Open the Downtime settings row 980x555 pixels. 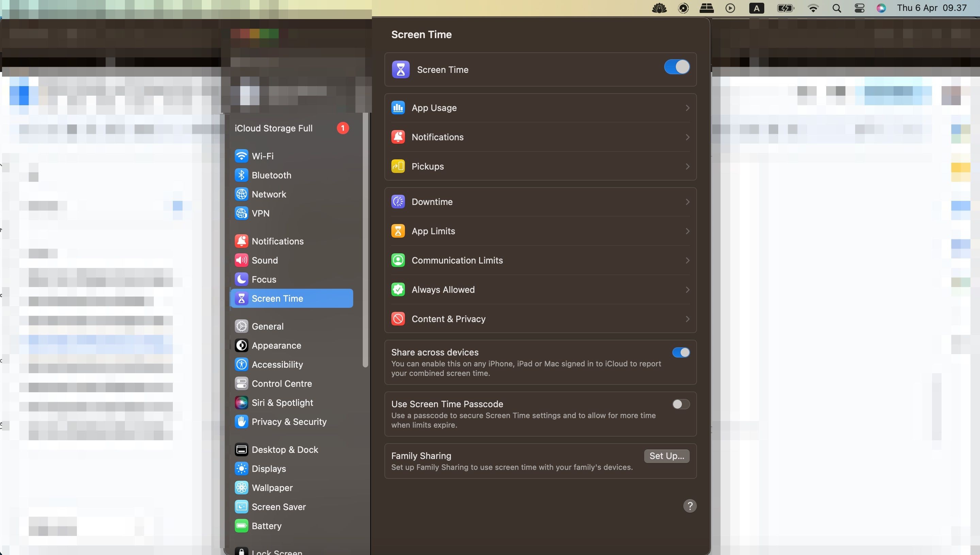pos(540,202)
